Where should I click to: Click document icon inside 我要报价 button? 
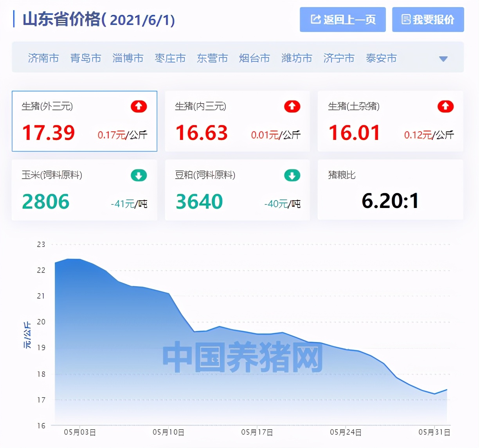[x=406, y=19]
